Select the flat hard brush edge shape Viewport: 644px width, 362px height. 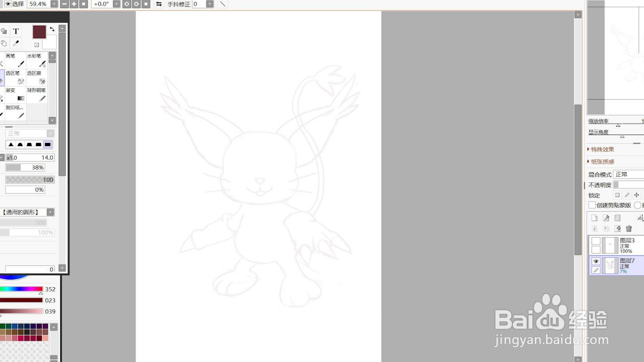(47, 144)
